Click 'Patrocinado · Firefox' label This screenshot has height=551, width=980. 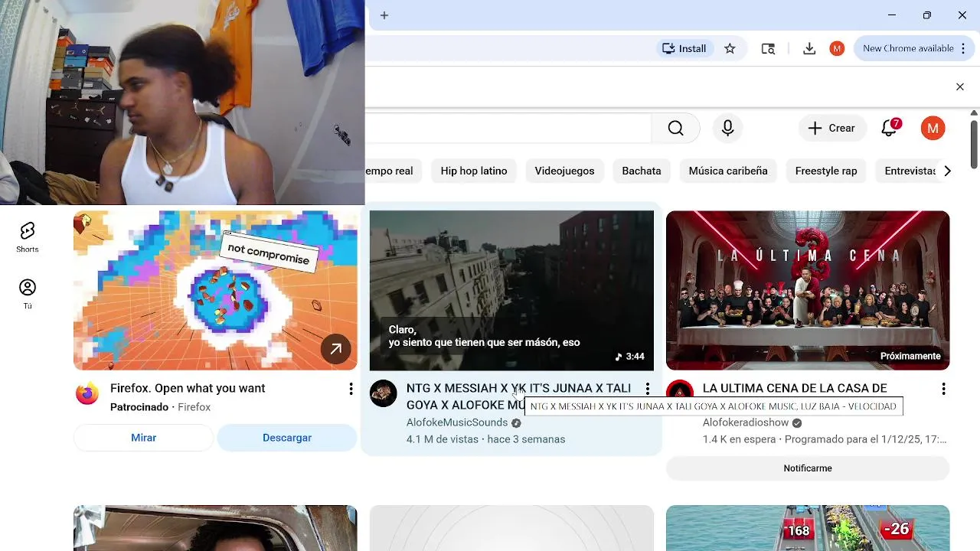tap(160, 407)
